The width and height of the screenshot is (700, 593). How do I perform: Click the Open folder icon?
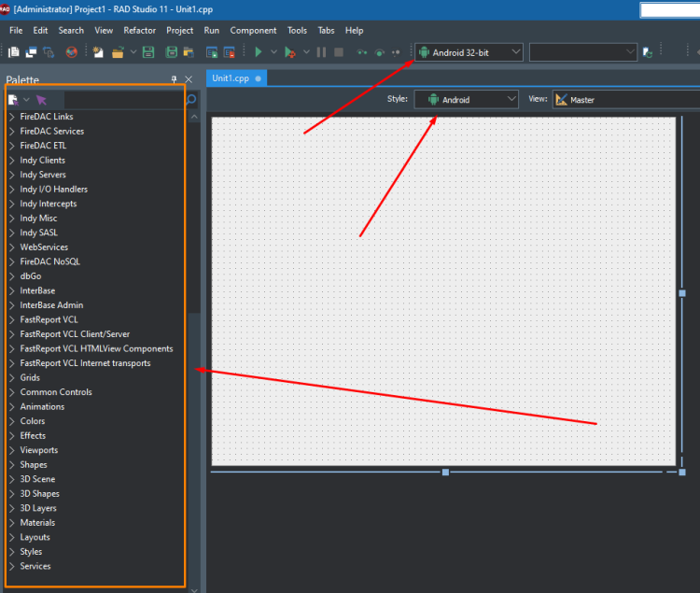coord(118,52)
